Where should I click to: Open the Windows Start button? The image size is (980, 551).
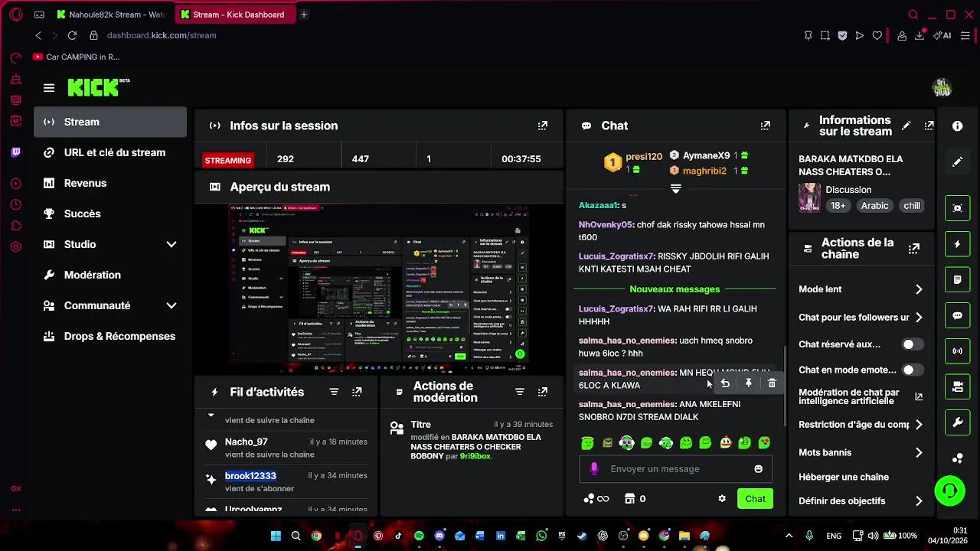276,536
